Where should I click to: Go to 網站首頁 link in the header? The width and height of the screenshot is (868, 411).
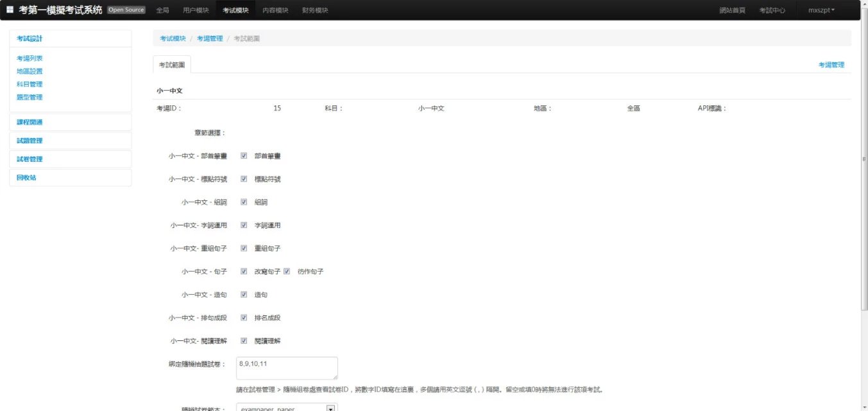pyautogui.click(x=732, y=10)
